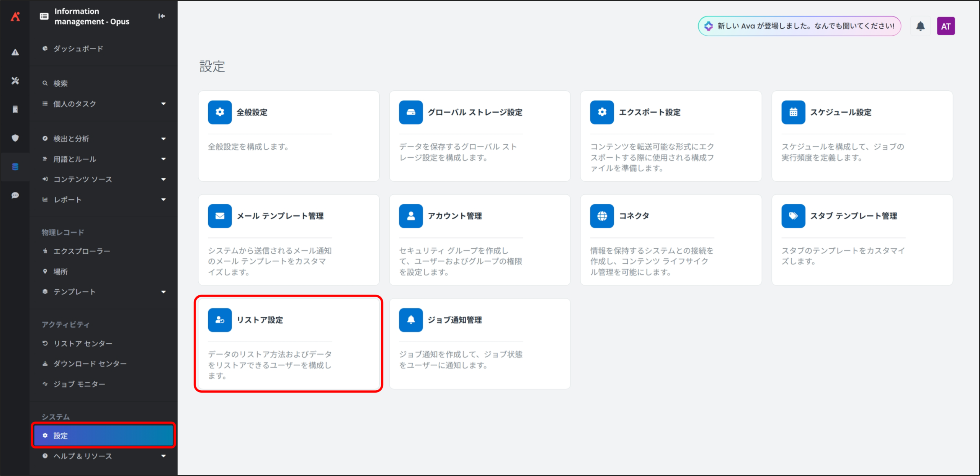Open the AT user avatar menu
The width and height of the screenshot is (980, 476).
click(946, 26)
